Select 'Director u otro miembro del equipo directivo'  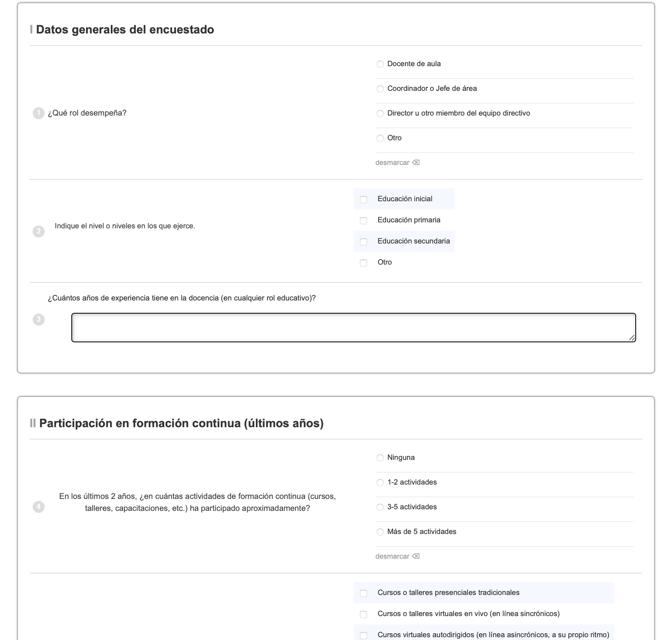pos(380,114)
